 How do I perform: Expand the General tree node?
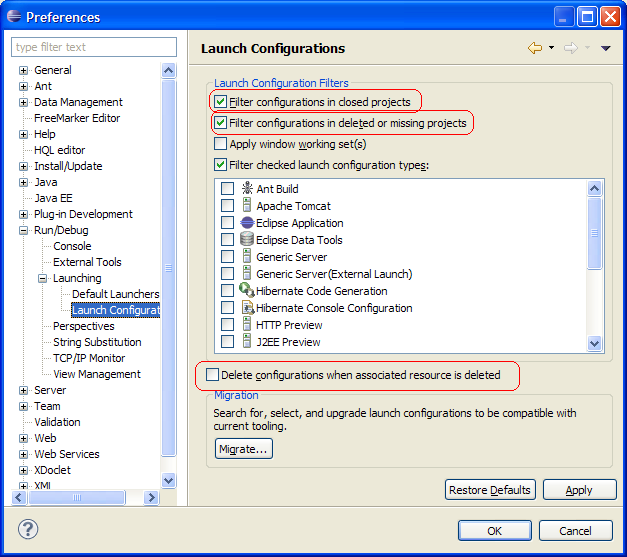[23, 70]
